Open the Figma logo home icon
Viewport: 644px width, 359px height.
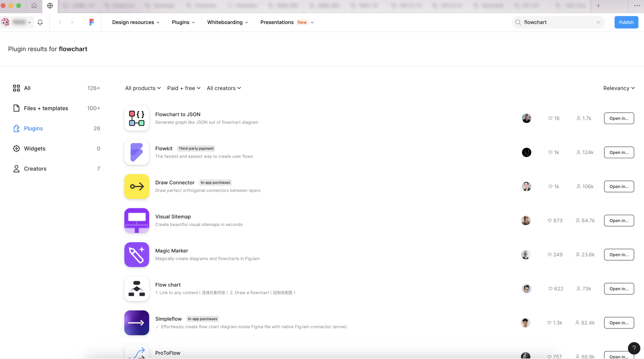point(92,22)
